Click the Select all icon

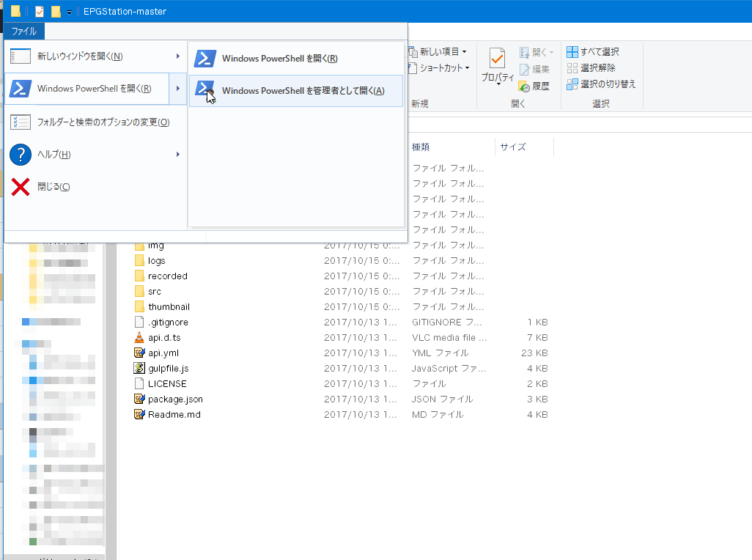tap(572, 52)
